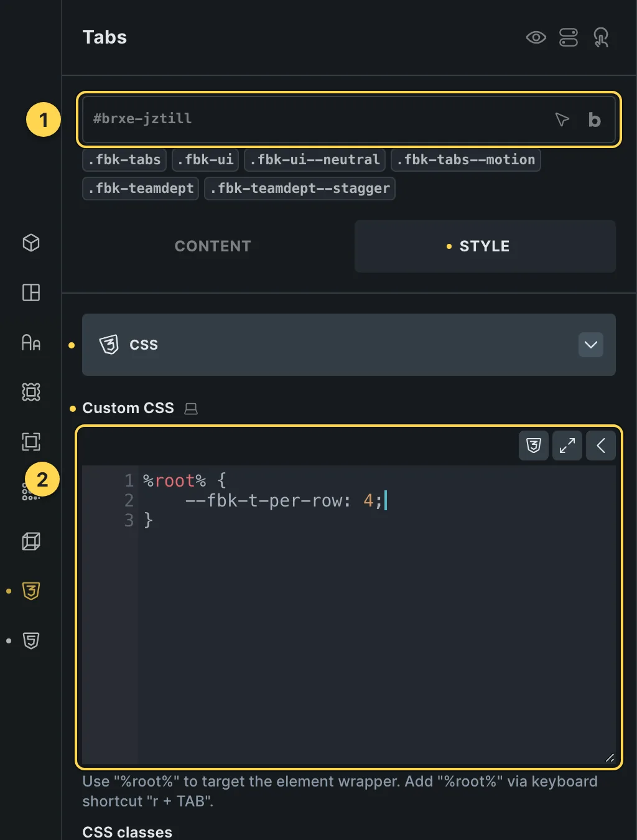Image resolution: width=637 pixels, height=840 pixels.
Task: Collapse the CSS section chevron
Action: pos(591,345)
